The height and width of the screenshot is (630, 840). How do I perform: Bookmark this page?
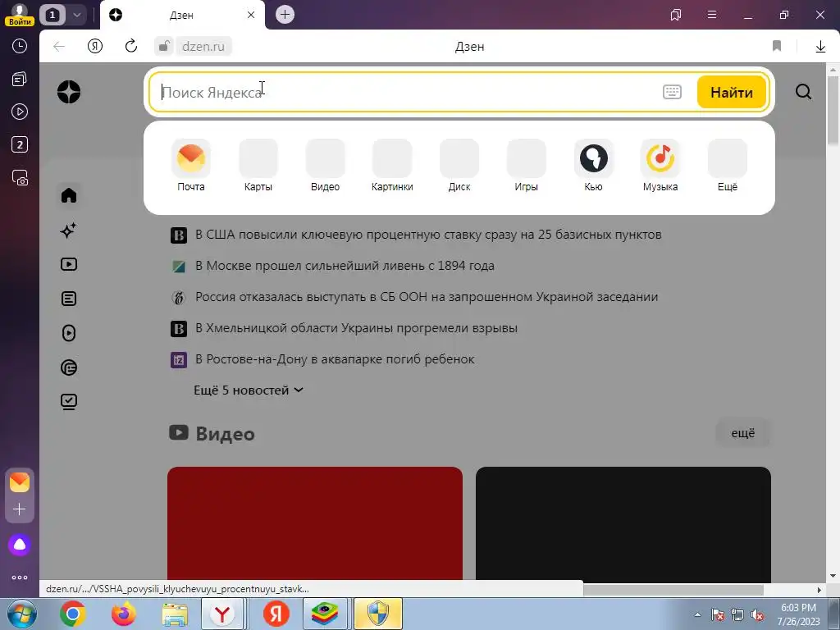click(x=777, y=46)
